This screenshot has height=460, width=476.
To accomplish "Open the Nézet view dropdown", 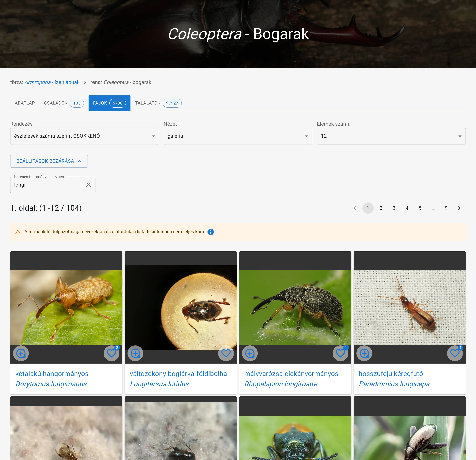I will 238,136.
